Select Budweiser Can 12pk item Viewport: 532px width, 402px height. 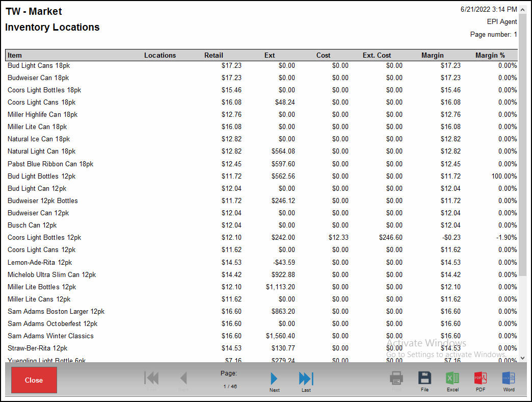[x=38, y=213]
